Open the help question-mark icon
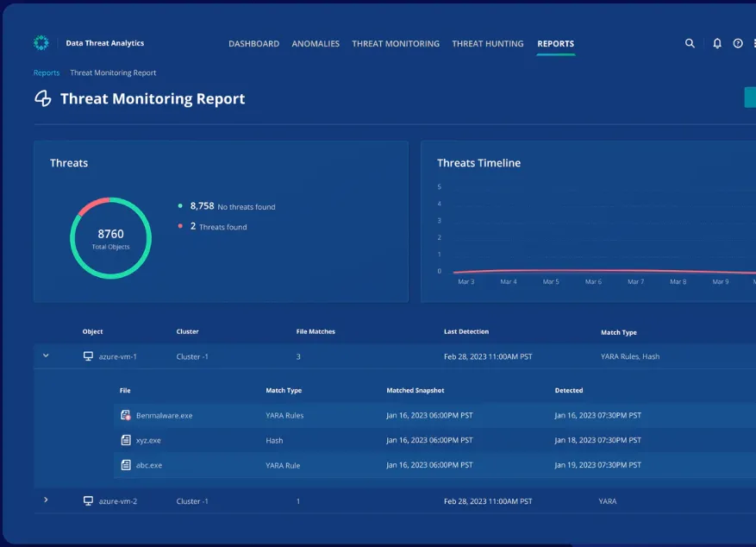756x547 pixels. tap(736, 43)
